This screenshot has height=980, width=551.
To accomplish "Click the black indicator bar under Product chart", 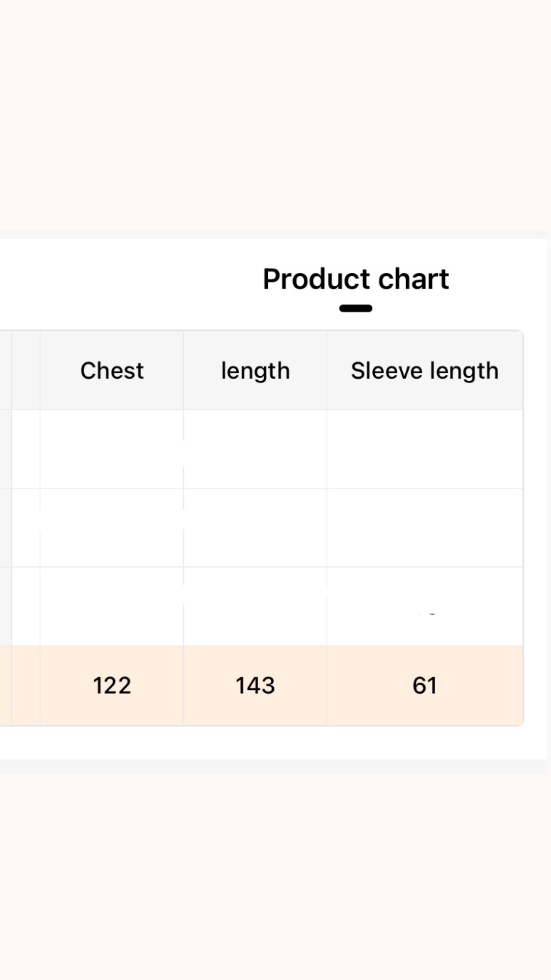I will (x=356, y=308).
